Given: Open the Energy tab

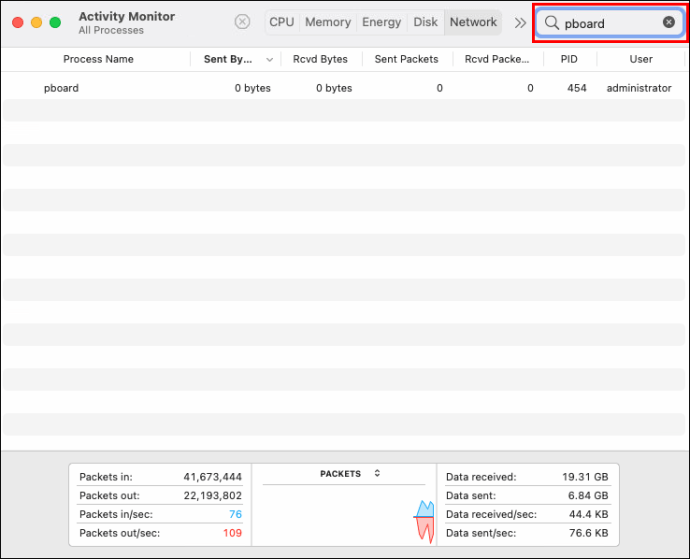Looking at the screenshot, I should click(x=382, y=22).
